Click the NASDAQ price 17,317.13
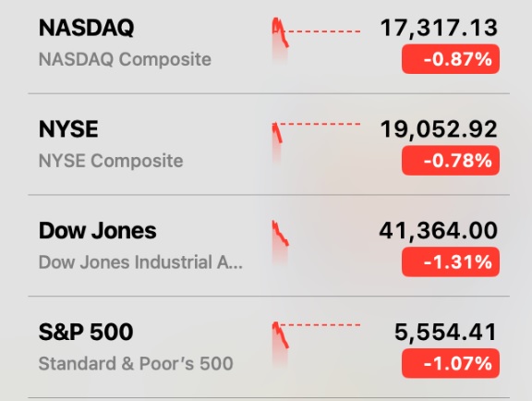 [x=439, y=29]
